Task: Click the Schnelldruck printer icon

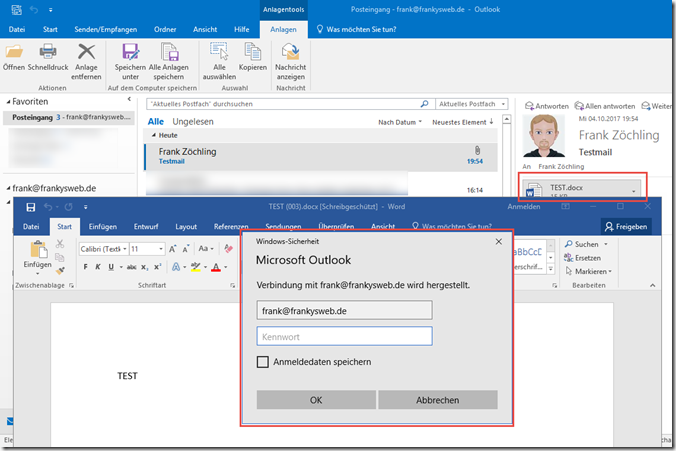Action: coord(48,51)
